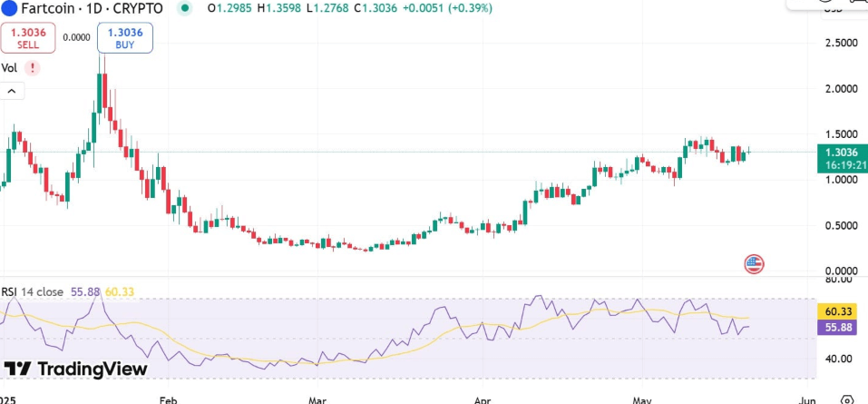The image size is (868, 404).
Task: Click the US flag economic event marker
Action: pos(754,264)
